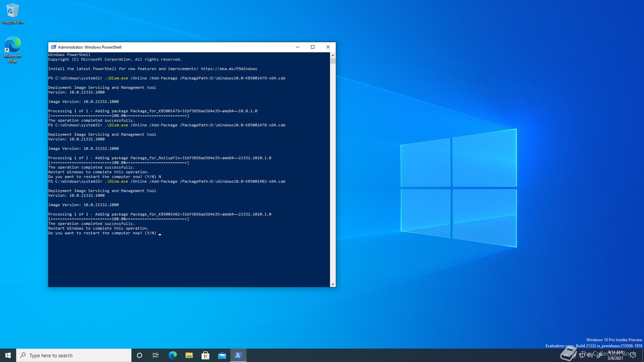Maximize the PowerShell window
The image size is (644, 362).
(313, 47)
